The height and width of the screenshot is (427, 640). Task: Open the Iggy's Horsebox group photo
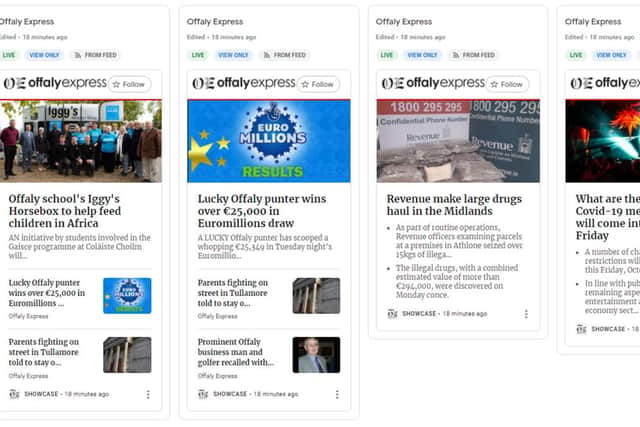click(x=81, y=141)
